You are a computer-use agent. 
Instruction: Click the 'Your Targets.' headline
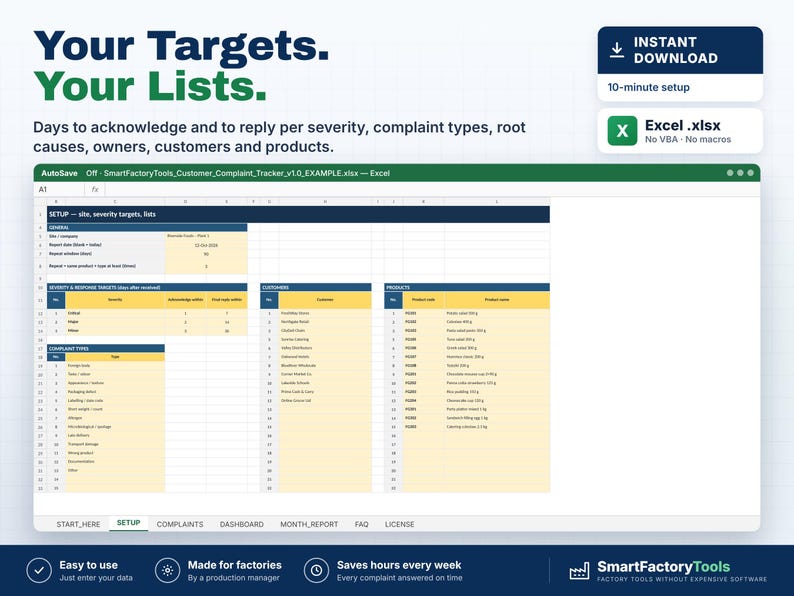pos(181,48)
